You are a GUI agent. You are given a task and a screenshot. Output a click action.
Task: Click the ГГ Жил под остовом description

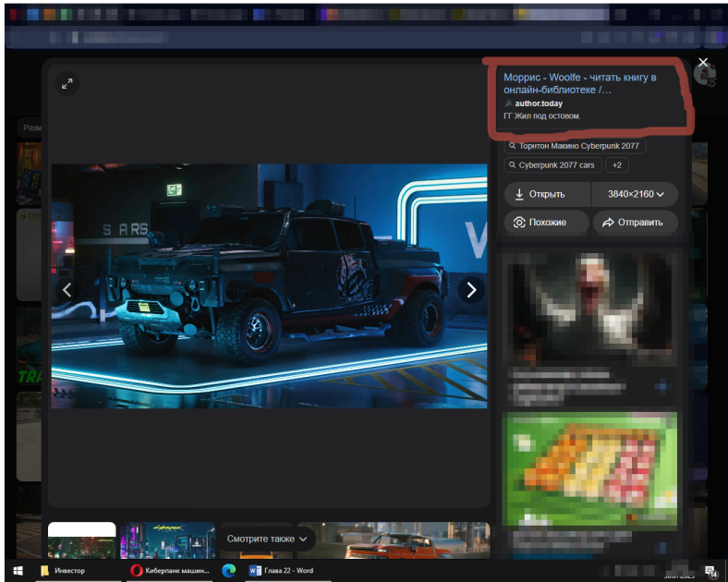pos(541,116)
